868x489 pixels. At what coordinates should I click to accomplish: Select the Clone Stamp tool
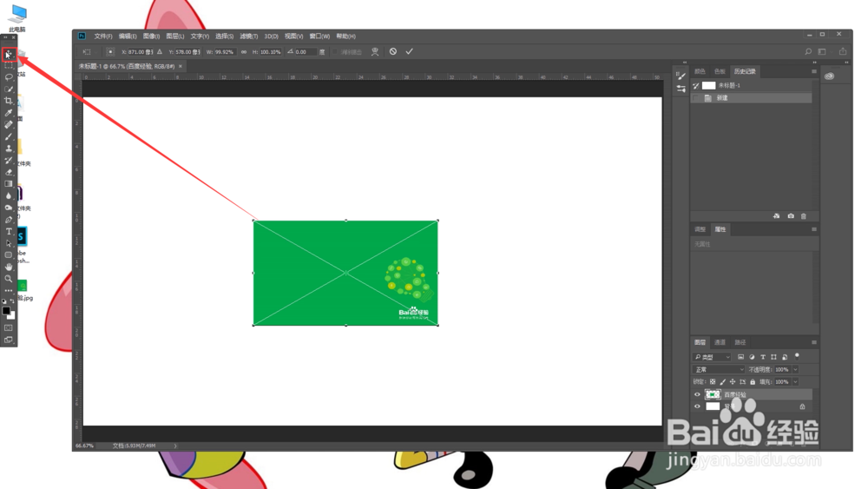[9, 149]
